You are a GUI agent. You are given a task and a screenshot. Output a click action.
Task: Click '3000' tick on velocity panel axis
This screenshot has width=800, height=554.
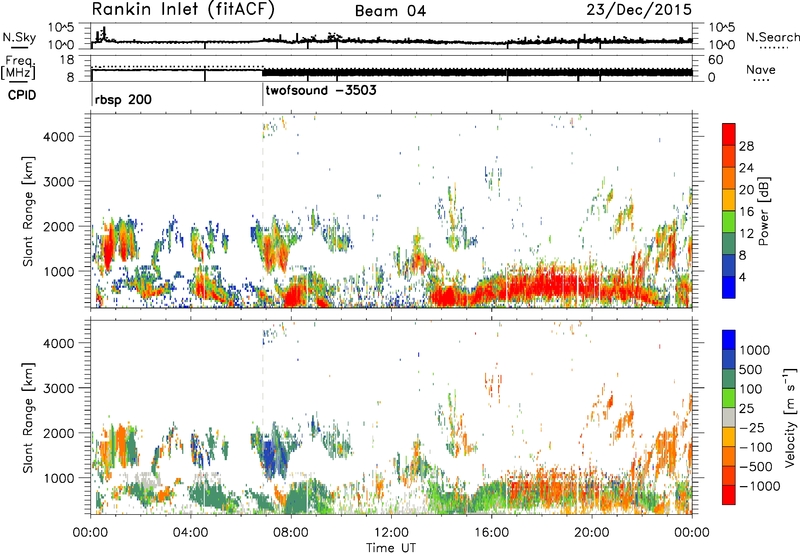click(59, 388)
